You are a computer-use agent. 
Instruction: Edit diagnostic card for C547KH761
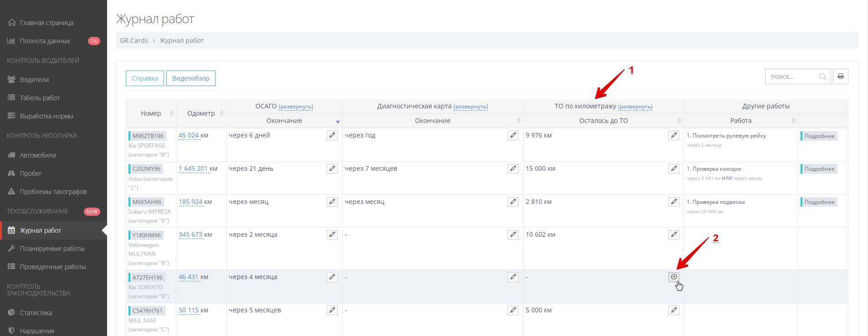[x=513, y=310]
